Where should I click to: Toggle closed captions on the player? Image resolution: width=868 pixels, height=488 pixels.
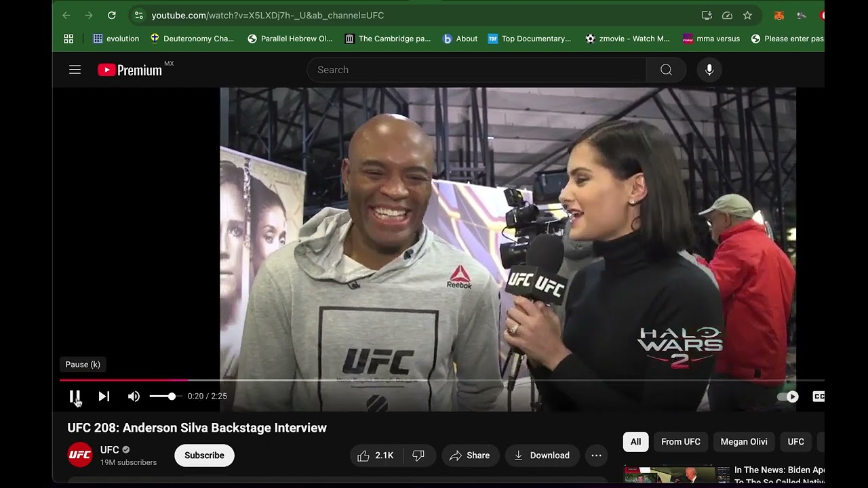pos(818,396)
